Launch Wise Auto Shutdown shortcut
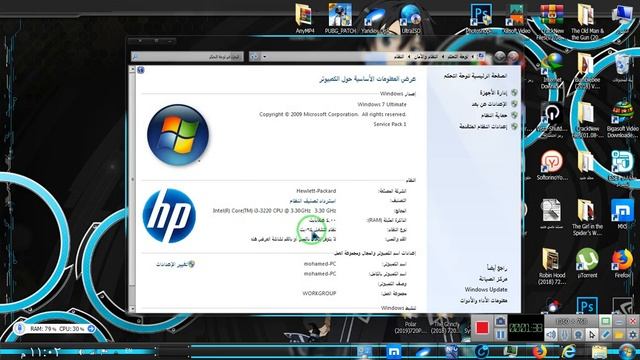The image size is (640, 360). tap(552, 119)
